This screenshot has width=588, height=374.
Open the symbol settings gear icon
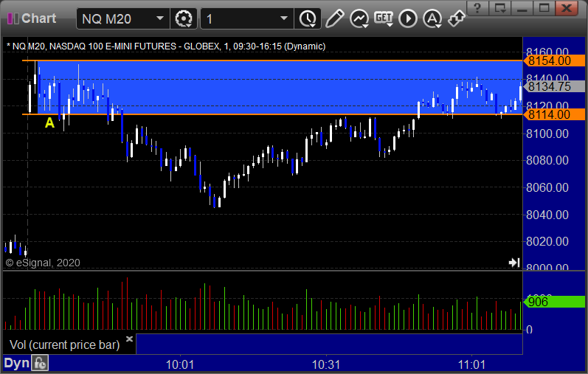[184, 18]
